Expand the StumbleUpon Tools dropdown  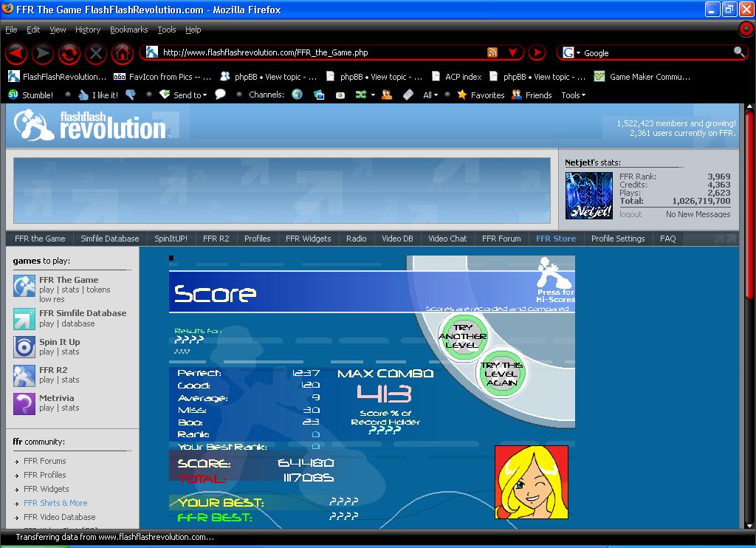[573, 95]
